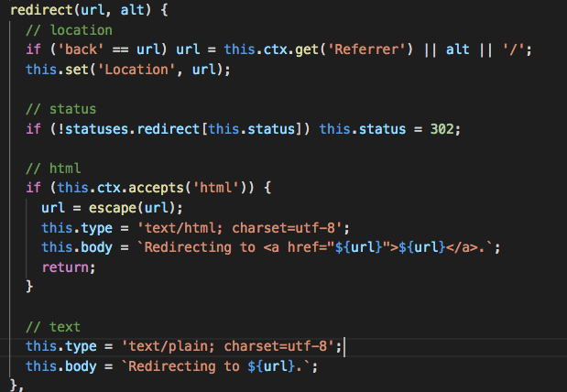This screenshot has width=567, height=392.
Task: Click the 'text/plain; charset=utf-8' string
Action: (227, 346)
